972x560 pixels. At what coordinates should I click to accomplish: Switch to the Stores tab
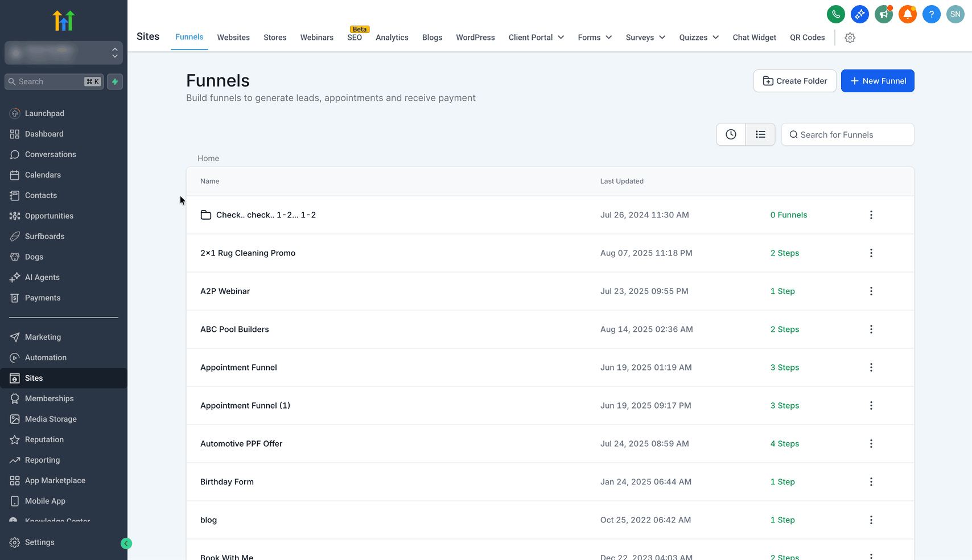pos(275,38)
